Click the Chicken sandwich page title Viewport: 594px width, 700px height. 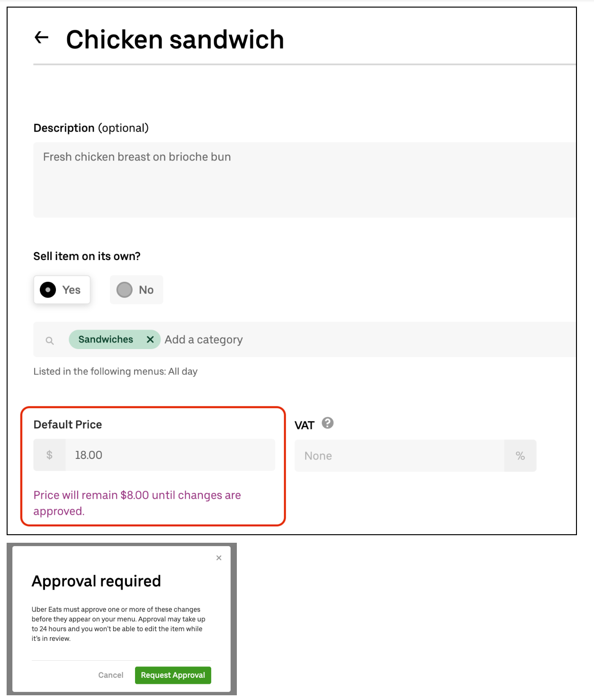tap(175, 39)
